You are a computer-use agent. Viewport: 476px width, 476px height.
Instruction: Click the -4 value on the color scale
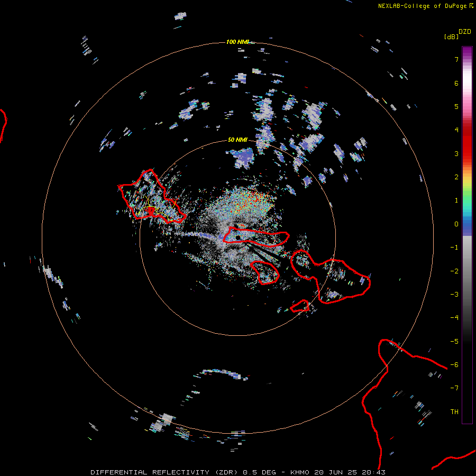point(454,317)
